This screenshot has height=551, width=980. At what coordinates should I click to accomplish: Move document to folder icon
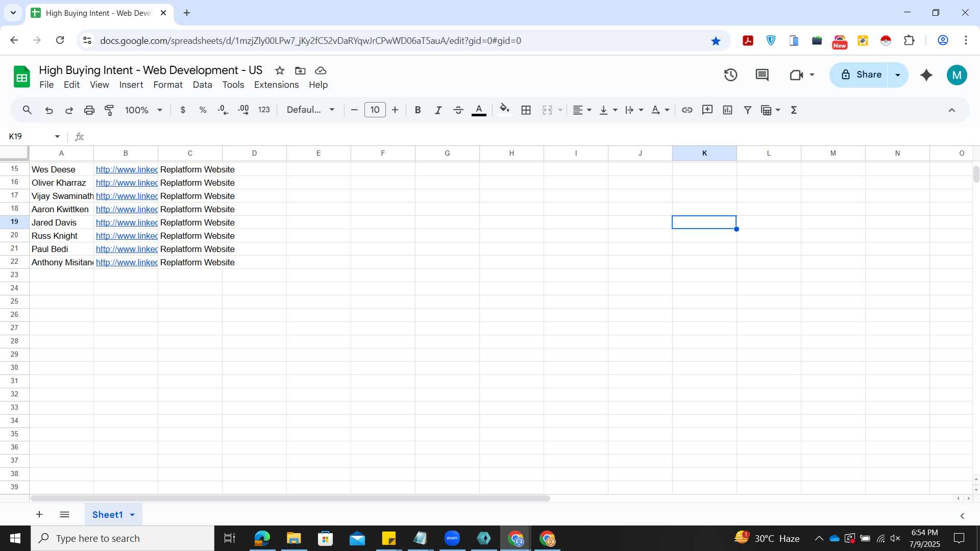pos(300,70)
